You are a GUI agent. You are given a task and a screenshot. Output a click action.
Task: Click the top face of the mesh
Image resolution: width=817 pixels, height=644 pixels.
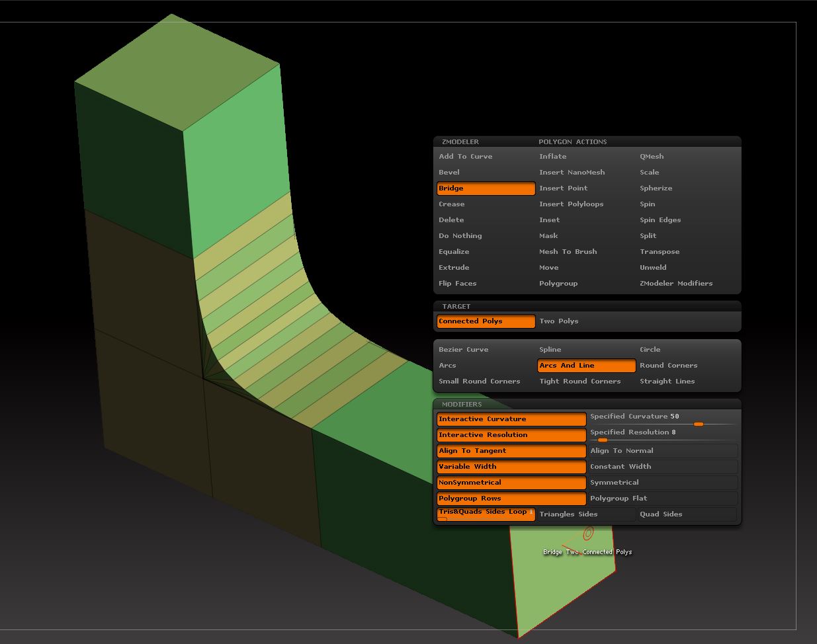coord(177,73)
